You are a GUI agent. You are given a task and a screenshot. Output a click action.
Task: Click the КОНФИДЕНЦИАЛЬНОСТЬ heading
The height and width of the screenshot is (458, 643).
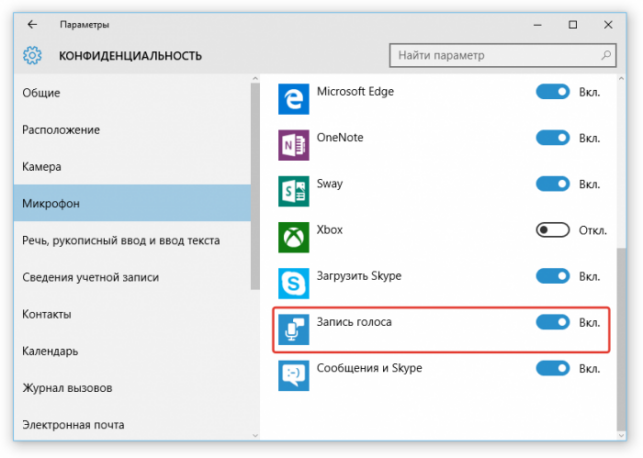(x=130, y=56)
